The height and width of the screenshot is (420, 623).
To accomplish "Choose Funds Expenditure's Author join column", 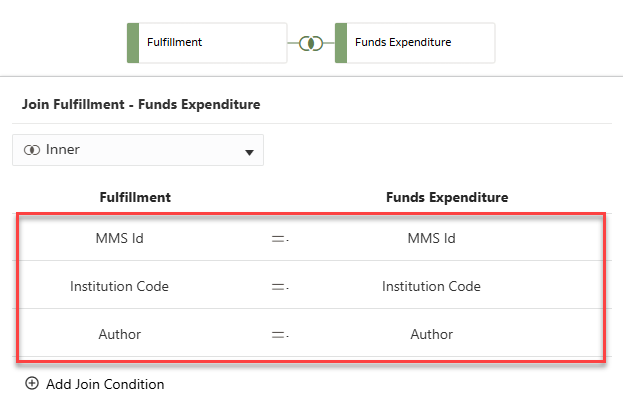I will 431,334.
